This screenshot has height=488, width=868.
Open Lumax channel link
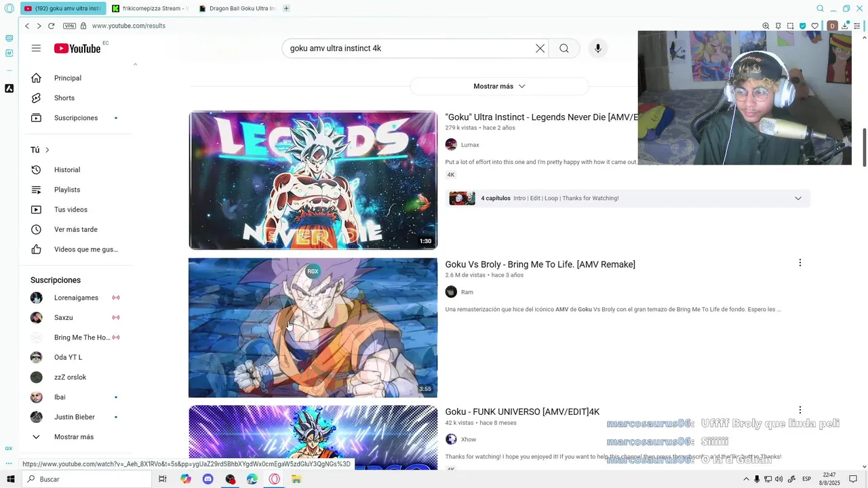pos(470,144)
